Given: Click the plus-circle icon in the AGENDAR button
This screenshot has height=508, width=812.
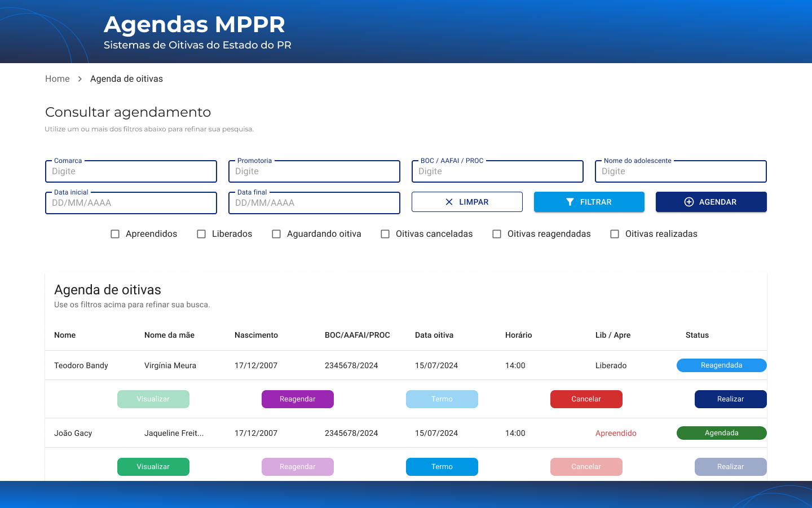Looking at the screenshot, I should [x=689, y=202].
